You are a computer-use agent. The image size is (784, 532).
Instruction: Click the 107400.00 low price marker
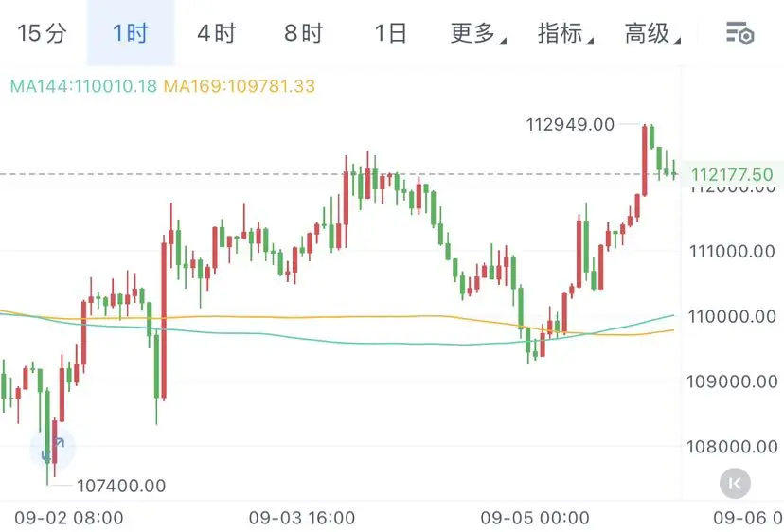[121, 486]
